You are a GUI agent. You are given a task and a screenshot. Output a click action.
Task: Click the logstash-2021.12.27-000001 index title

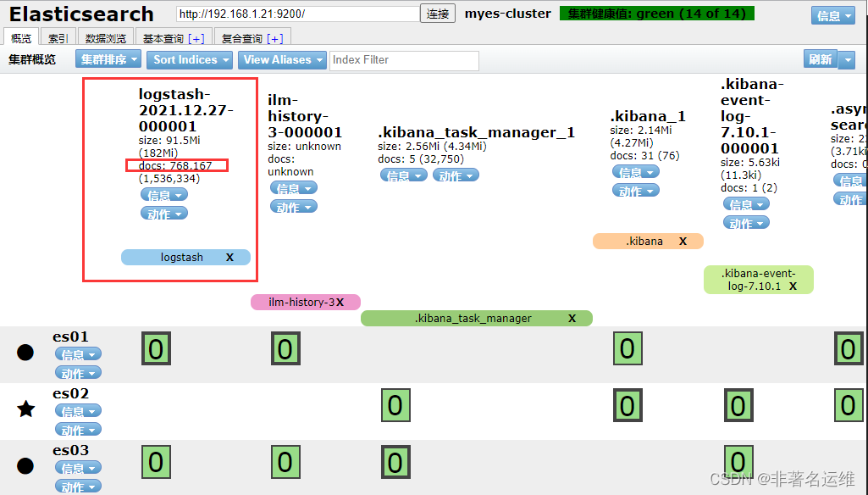[186, 109]
